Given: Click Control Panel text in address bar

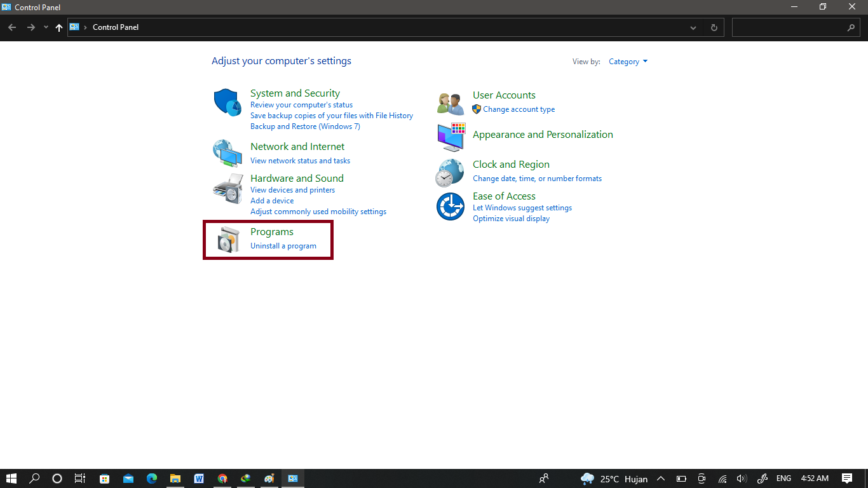Looking at the screenshot, I should (x=116, y=27).
